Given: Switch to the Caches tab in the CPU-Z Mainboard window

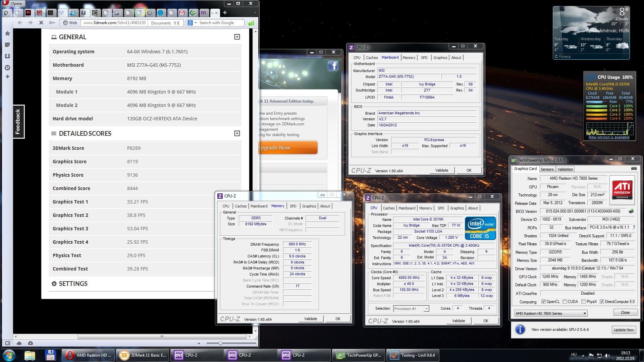Looking at the screenshot, I should pos(372,58).
